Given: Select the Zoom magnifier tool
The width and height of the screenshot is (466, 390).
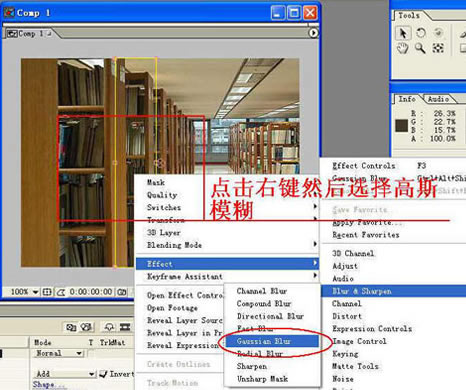Looking at the screenshot, I should (x=420, y=49).
